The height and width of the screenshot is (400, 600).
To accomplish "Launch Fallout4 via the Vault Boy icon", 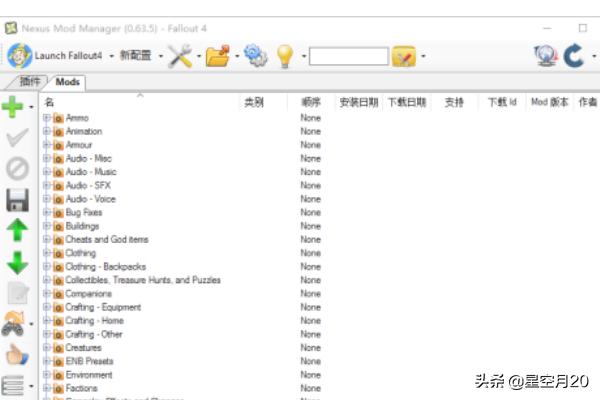I will [20, 56].
